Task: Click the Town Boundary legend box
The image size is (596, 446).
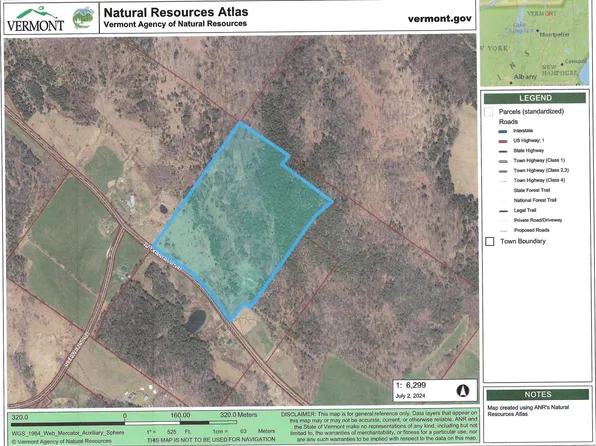Action: tap(490, 241)
